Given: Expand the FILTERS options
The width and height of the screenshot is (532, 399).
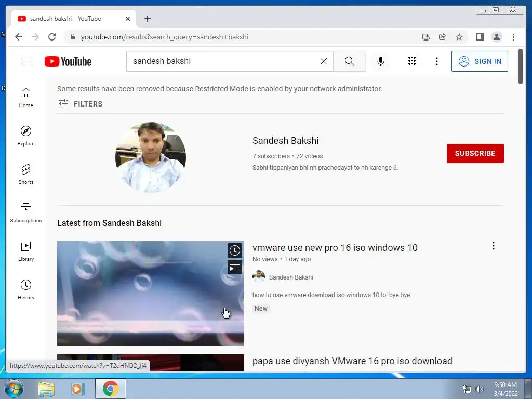Looking at the screenshot, I should click(80, 104).
